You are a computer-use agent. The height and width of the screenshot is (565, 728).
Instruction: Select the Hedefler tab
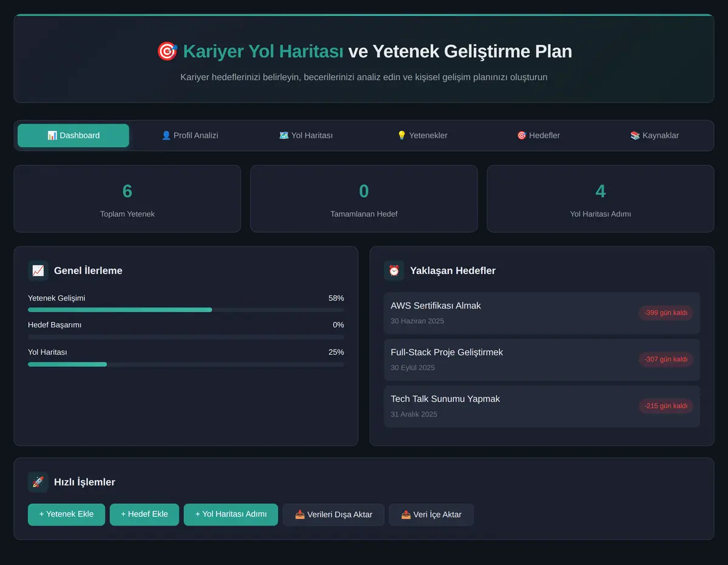pyautogui.click(x=538, y=135)
